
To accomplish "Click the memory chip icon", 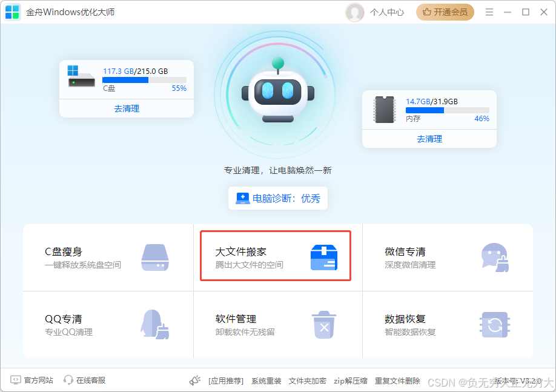I will click(385, 109).
